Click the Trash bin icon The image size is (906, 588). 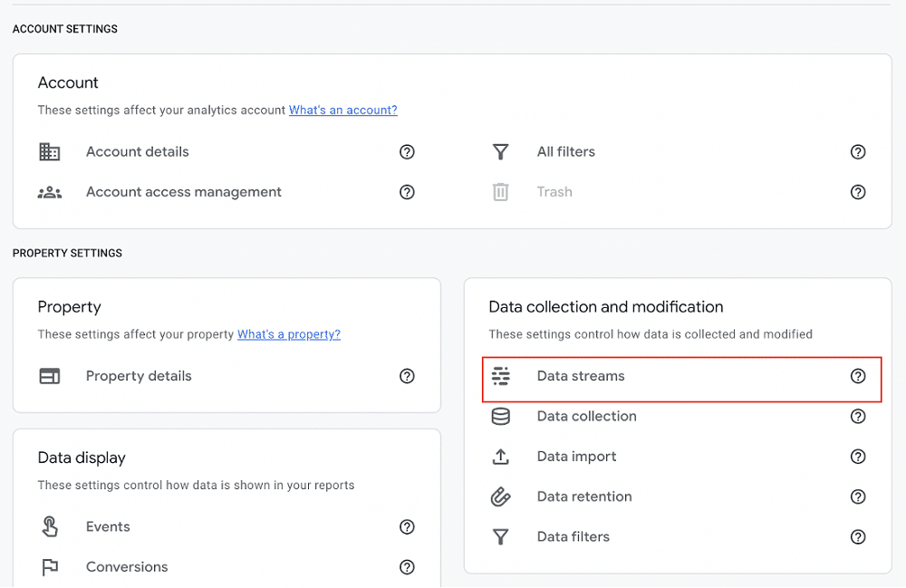click(500, 191)
